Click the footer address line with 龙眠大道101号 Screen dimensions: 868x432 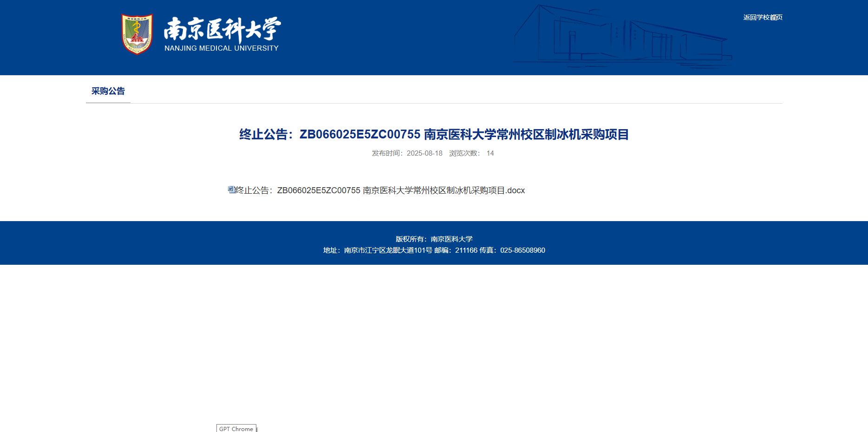(434, 250)
